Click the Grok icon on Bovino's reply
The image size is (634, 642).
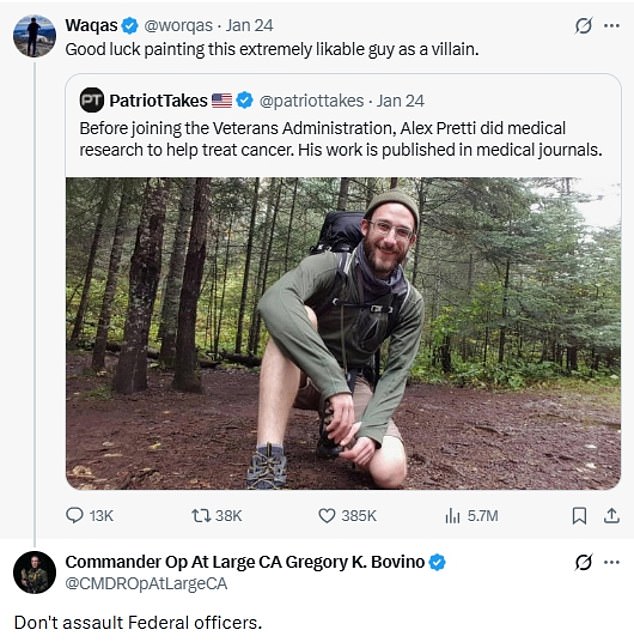tap(584, 563)
